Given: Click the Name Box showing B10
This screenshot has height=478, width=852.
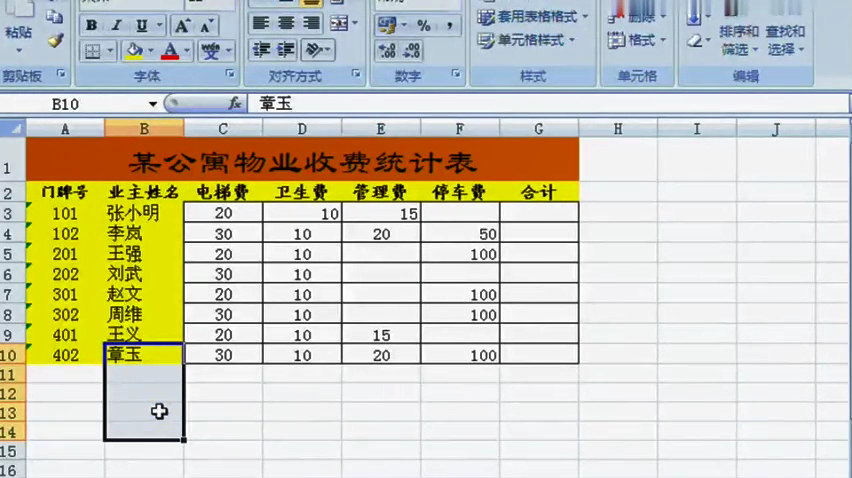Looking at the screenshot, I should click(75, 104).
